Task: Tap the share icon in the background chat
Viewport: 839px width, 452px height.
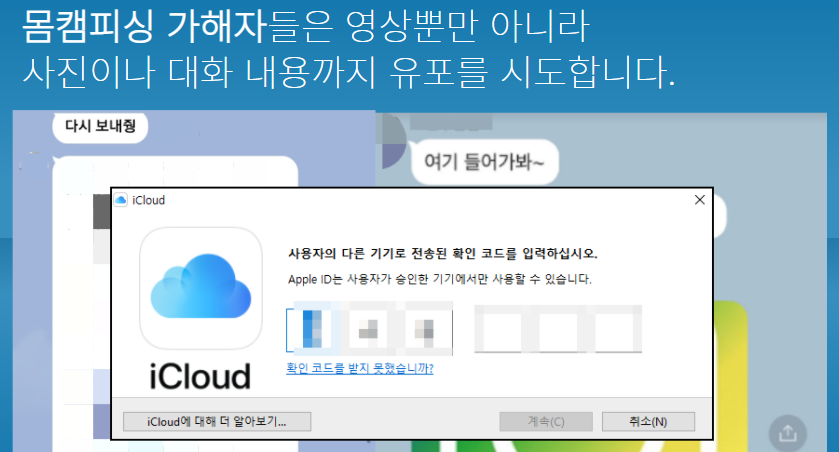Action: (787, 433)
